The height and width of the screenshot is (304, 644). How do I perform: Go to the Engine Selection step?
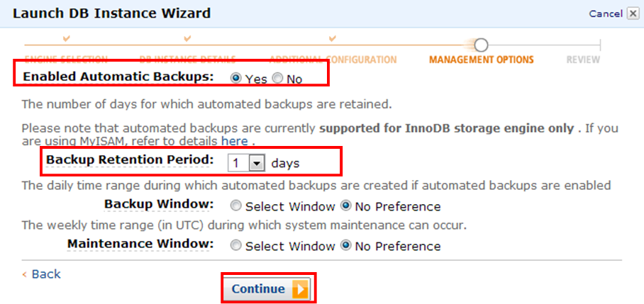[x=66, y=60]
